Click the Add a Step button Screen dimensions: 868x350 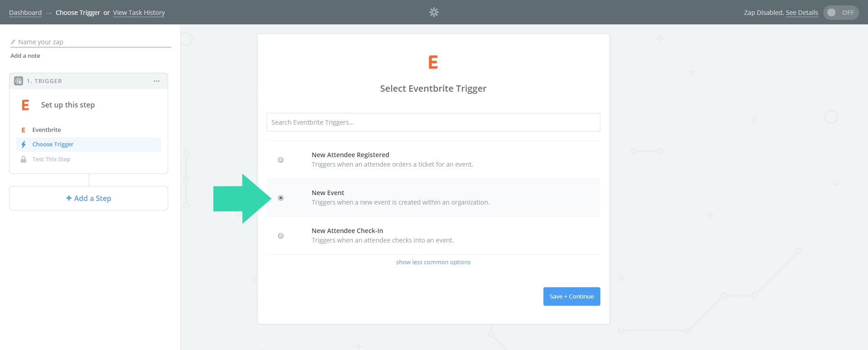pos(89,198)
